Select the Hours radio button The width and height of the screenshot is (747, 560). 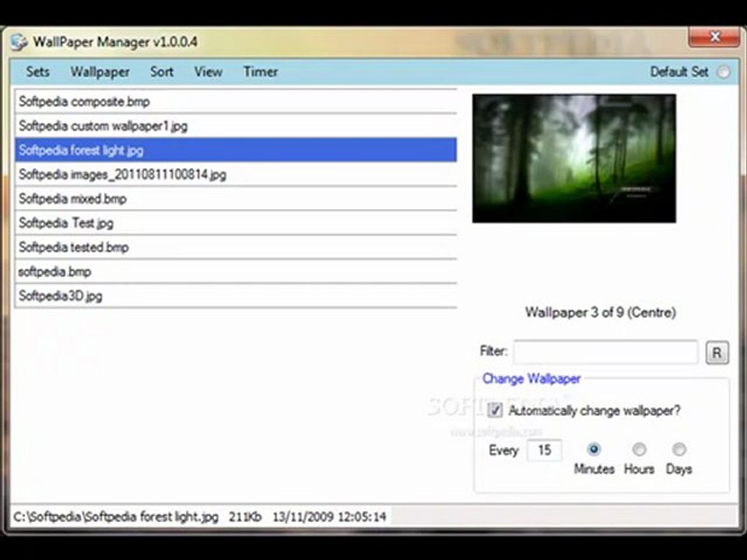(639, 449)
